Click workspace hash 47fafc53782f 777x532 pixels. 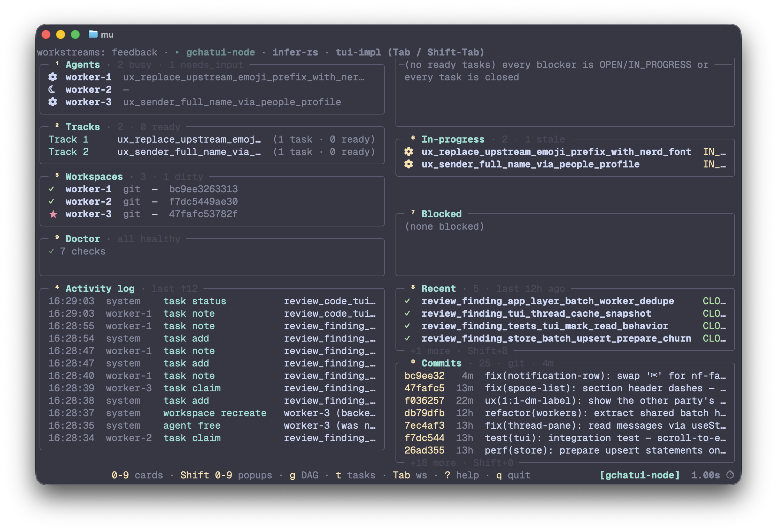tap(203, 214)
